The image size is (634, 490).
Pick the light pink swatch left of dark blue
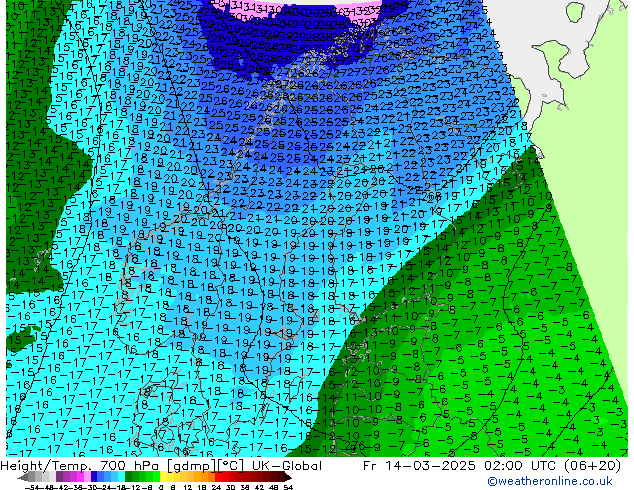[87, 477]
